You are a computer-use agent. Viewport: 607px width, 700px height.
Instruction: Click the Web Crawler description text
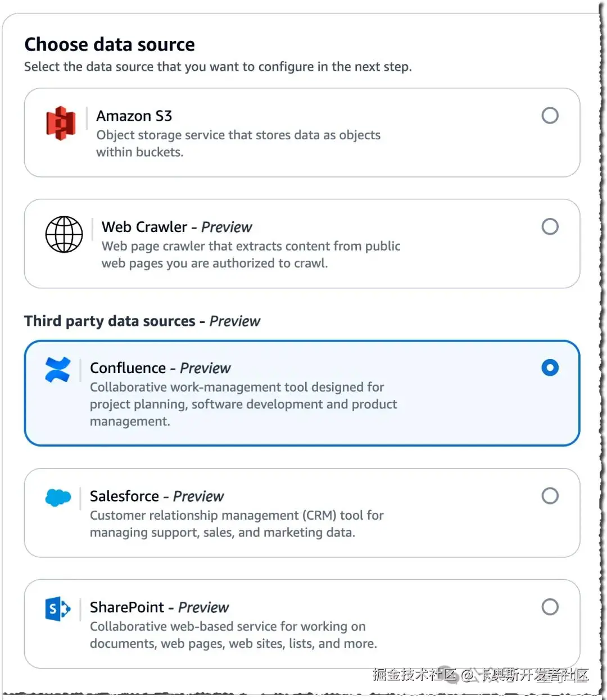[251, 254]
